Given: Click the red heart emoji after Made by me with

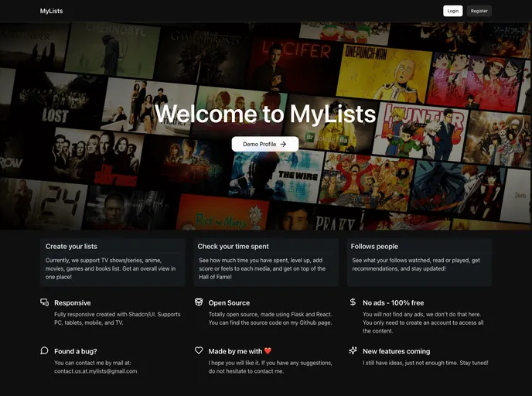Looking at the screenshot, I should pyautogui.click(x=268, y=351).
